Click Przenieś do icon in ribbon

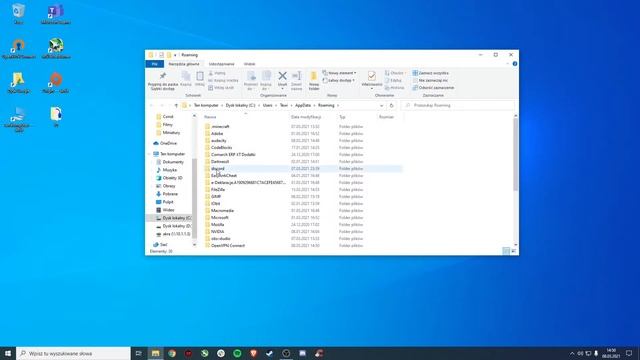pyautogui.click(x=251, y=76)
